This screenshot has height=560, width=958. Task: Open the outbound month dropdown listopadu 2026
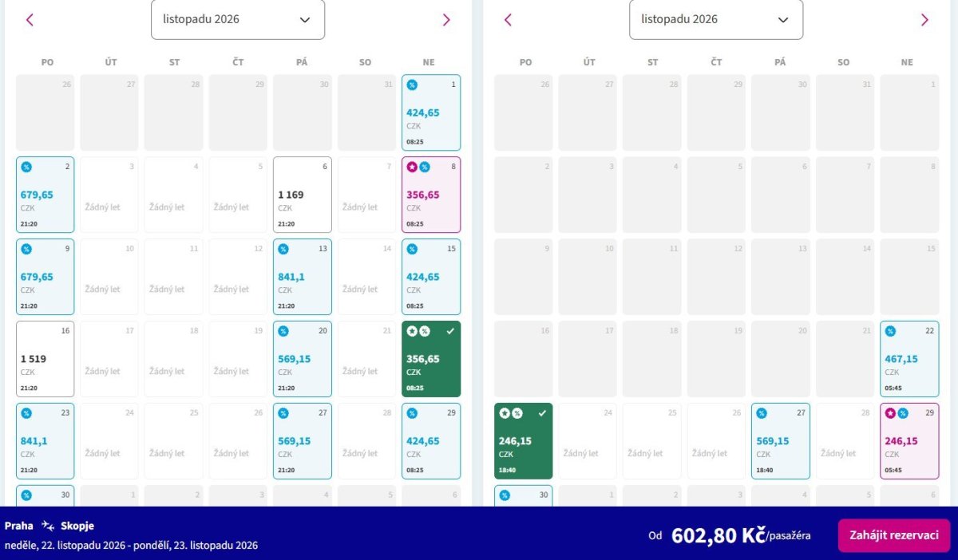click(238, 19)
